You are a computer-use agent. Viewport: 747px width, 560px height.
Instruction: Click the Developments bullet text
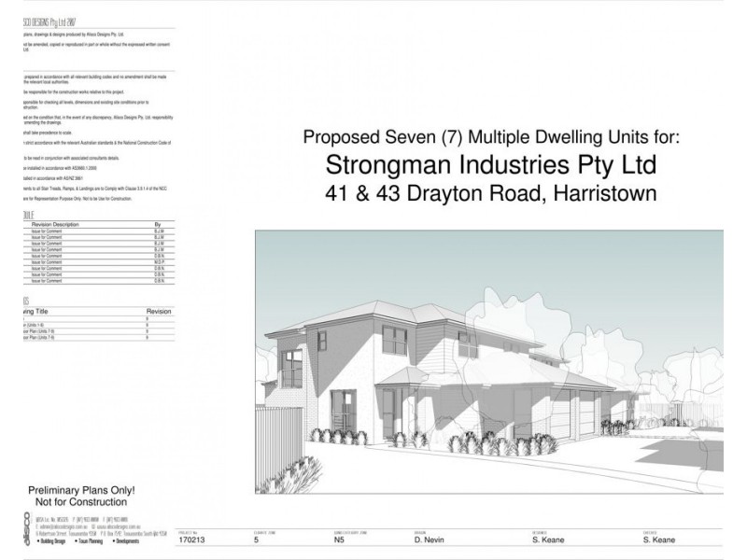tap(127, 541)
